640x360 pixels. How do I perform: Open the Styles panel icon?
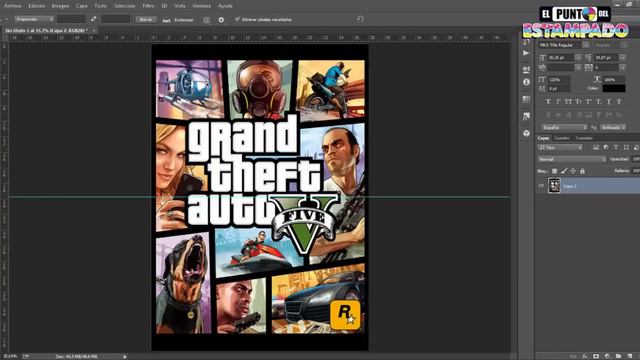tap(526, 117)
